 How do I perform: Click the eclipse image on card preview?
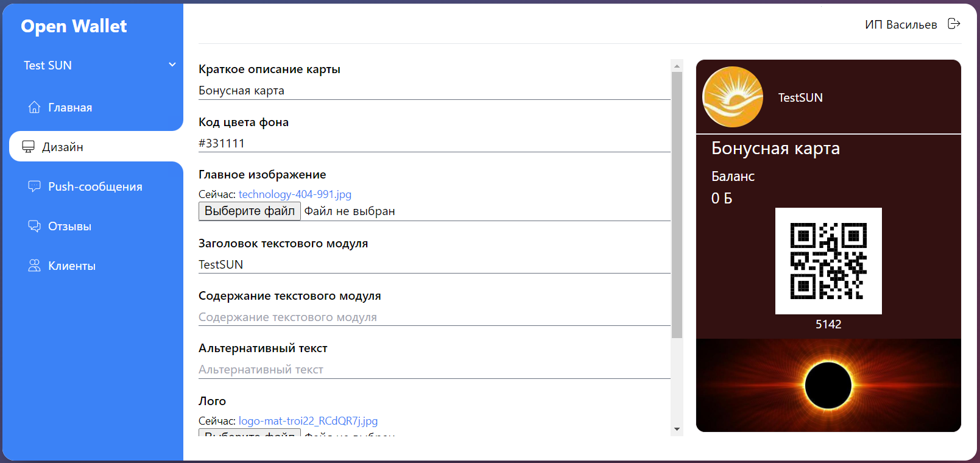[828, 385]
